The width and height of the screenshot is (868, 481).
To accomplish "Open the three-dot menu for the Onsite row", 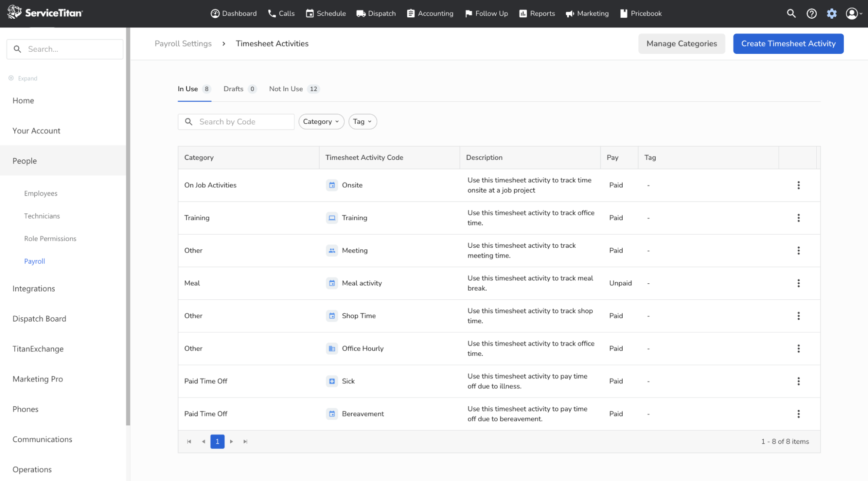I will (798, 185).
